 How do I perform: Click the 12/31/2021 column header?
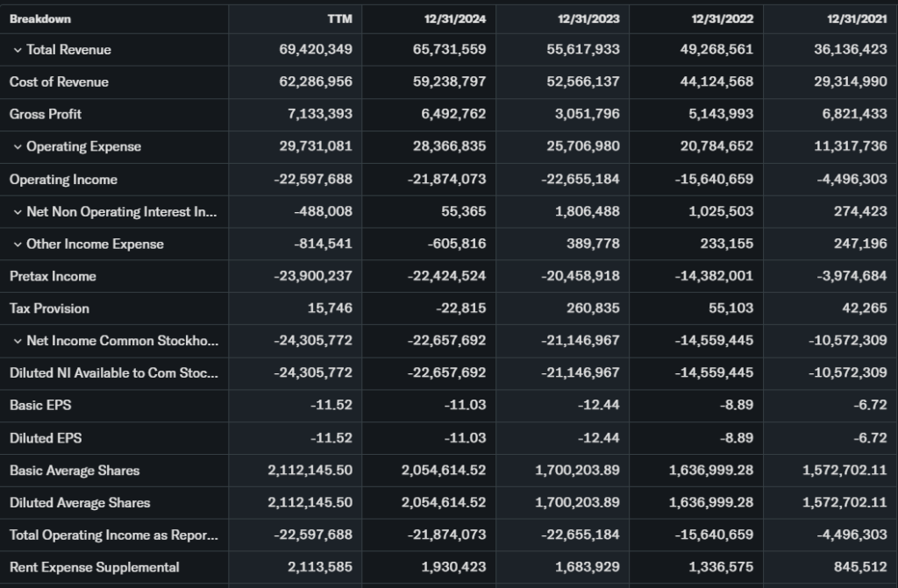point(855,18)
